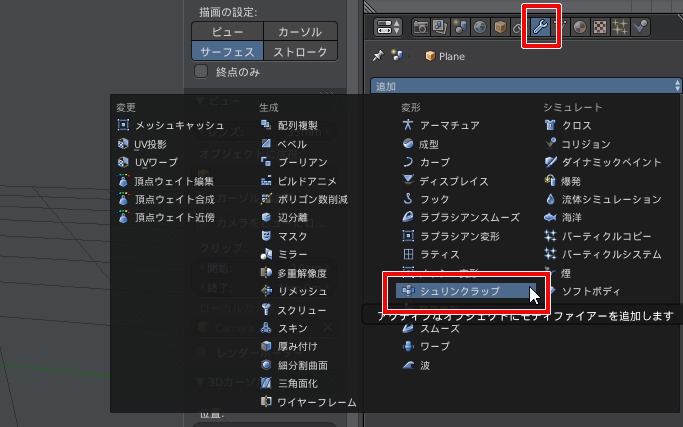Image resolution: width=683 pixels, height=427 pixels.
Task: Open the Texture properties tab (checker icon)
Action: [600, 27]
